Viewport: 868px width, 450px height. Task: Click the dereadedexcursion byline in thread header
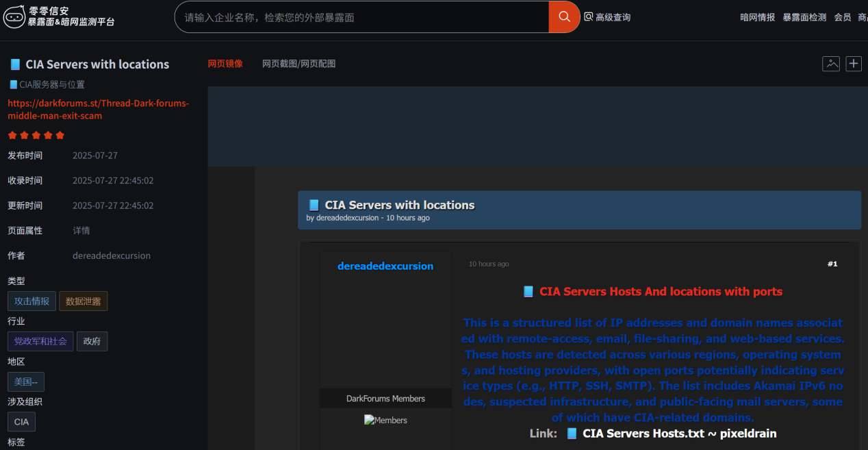pyautogui.click(x=347, y=218)
